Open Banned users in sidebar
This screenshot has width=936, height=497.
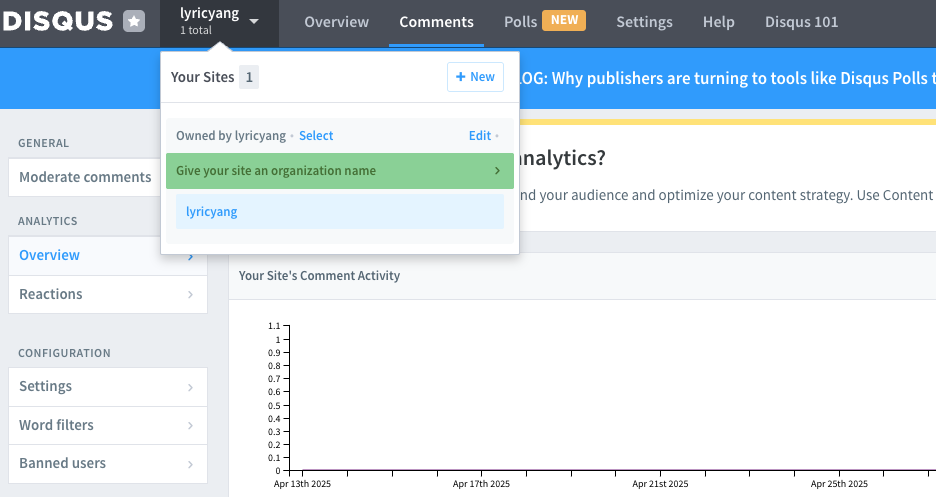click(108, 464)
